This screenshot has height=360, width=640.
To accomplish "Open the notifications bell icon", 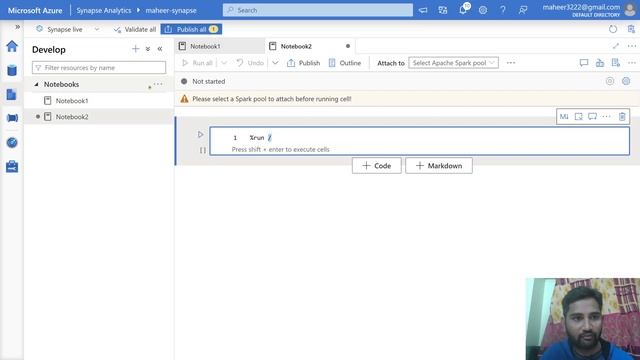I will click(x=463, y=10).
